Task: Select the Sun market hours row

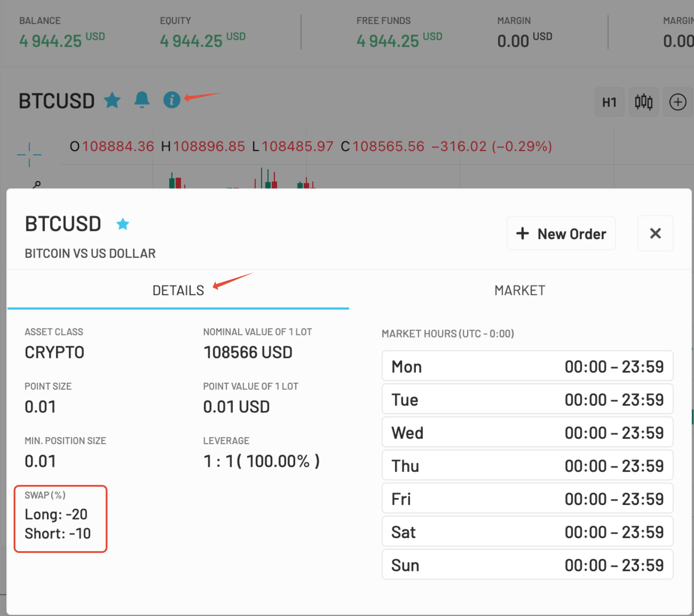Action: click(x=528, y=565)
